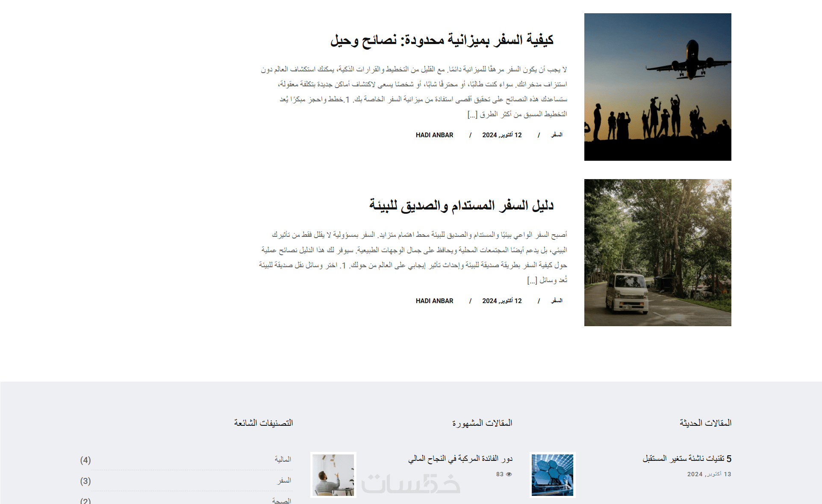Select الصحة category in footer list
822x504 pixels.
282,501
